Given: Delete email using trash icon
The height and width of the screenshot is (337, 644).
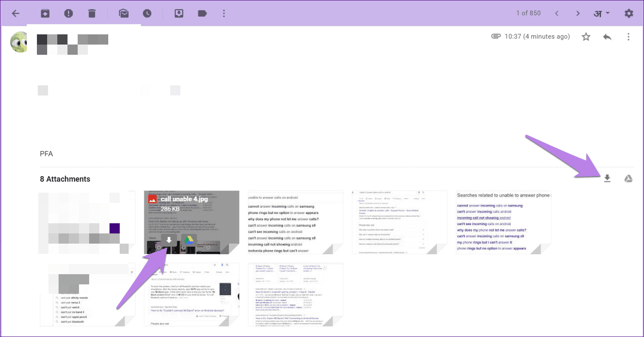Looking at the screenshot, I should pyautogui.click(x=92, y=13).
